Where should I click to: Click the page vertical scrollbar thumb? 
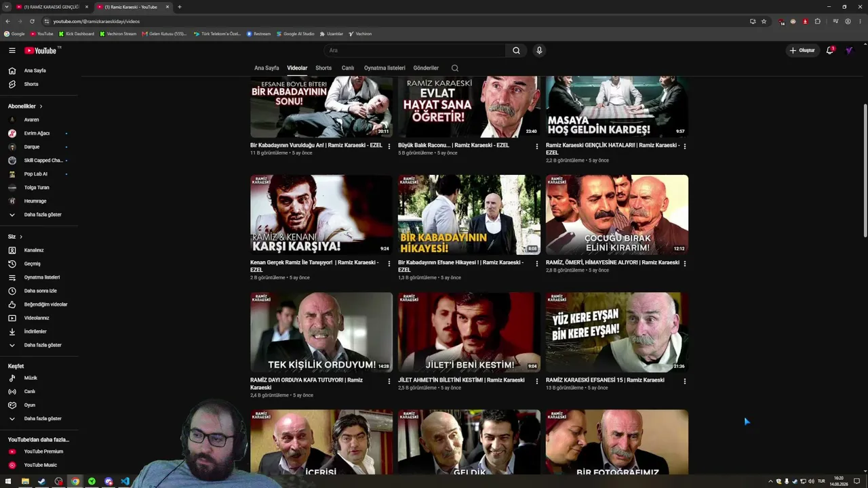[x=865, y=171]
